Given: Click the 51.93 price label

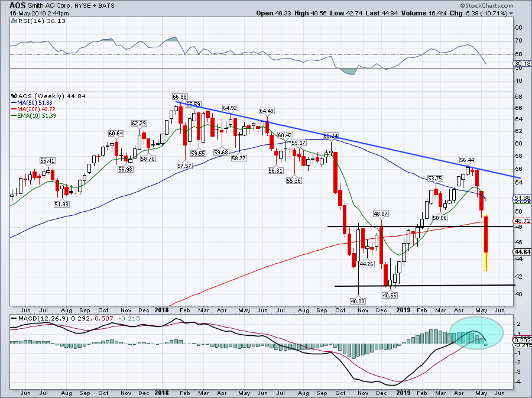Looking at the screenshot, I should click(61, 204).
